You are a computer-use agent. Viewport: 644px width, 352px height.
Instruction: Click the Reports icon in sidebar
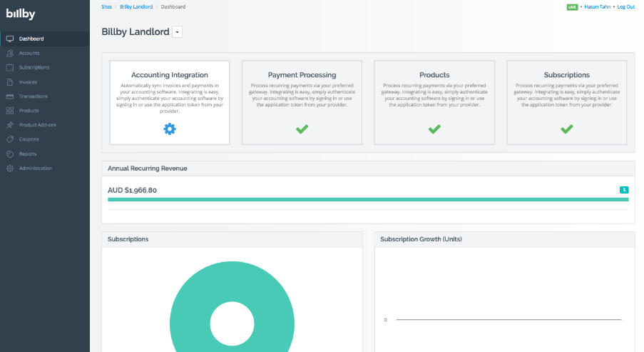pos(9,154)
